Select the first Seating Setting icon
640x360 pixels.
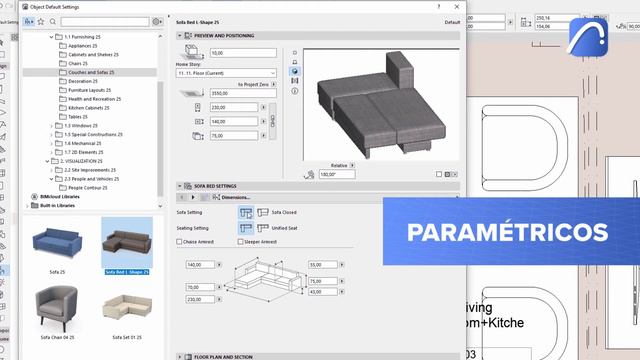(x=246, y=228)
